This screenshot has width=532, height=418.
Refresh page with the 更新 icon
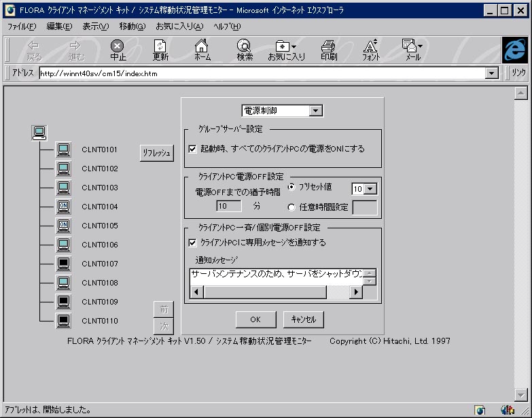click(160, 50)
